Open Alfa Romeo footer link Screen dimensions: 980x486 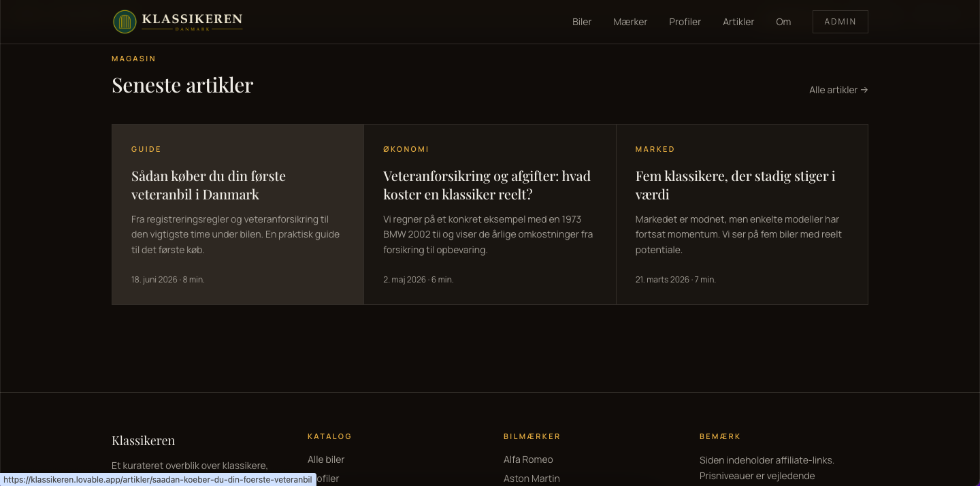coord(528,459)
